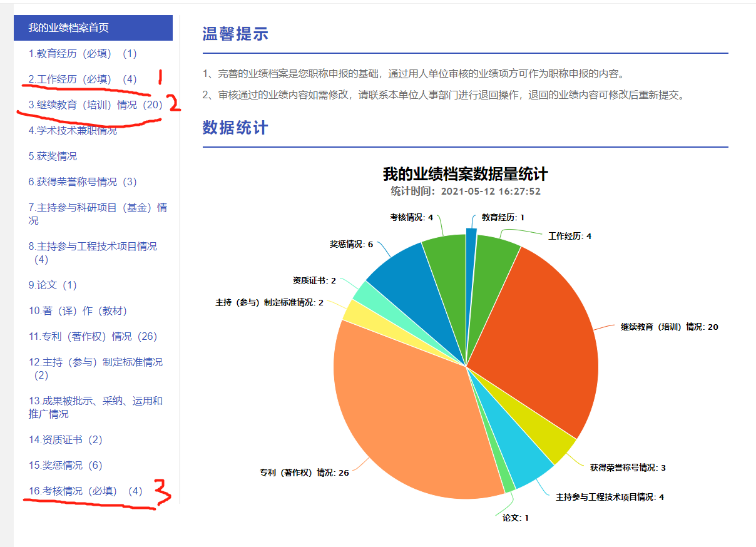Open 15.奖惩情况 sidebar item

(65, 465)
